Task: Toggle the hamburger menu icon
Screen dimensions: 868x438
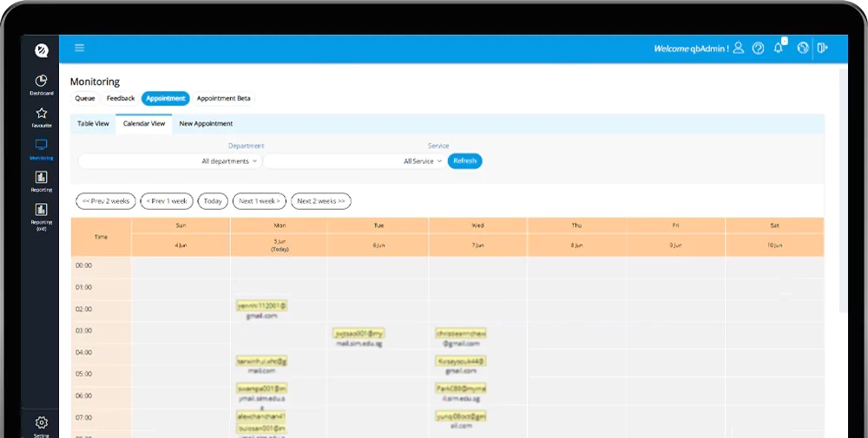Action: point(80,49)
